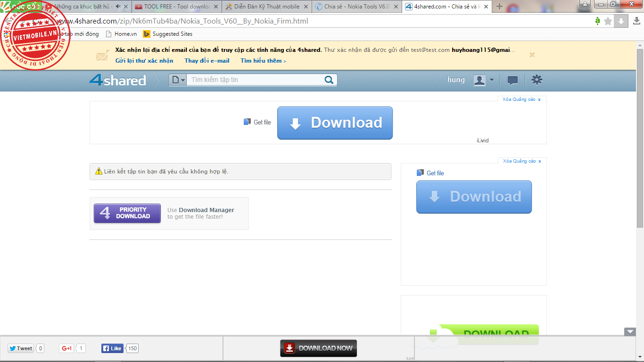The image size is (644, 362).
Task: Open the browser downloads icon
Action: tap(636, 21)
